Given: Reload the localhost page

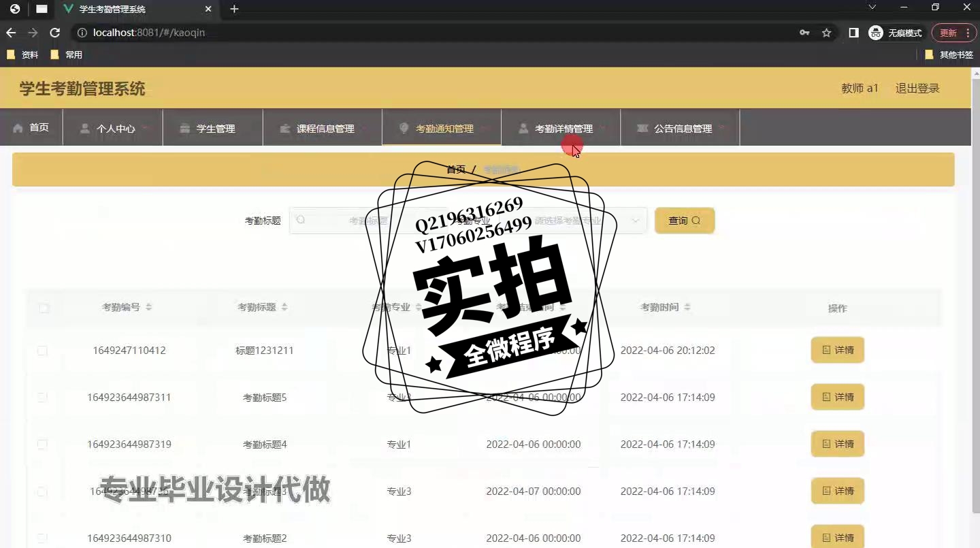Looking at the screenshot, I should tap(55, 33).
